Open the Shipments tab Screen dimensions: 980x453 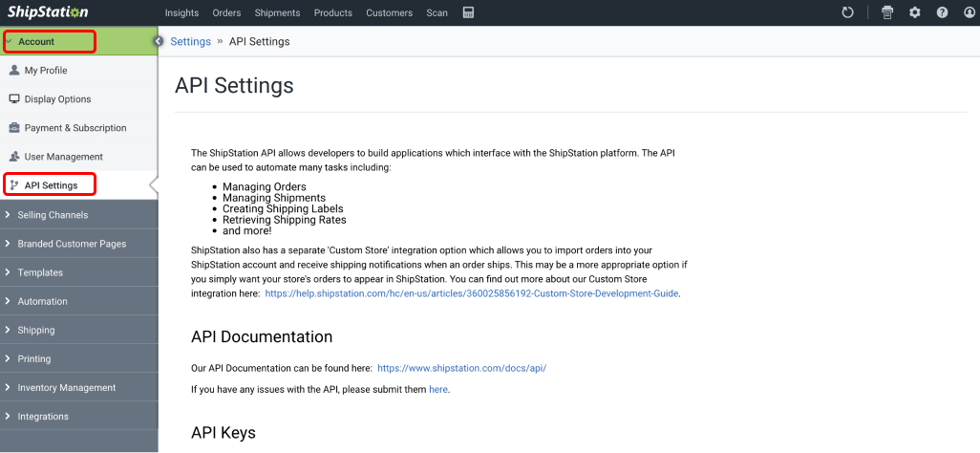pyautogui.click(x=278, y=12)
